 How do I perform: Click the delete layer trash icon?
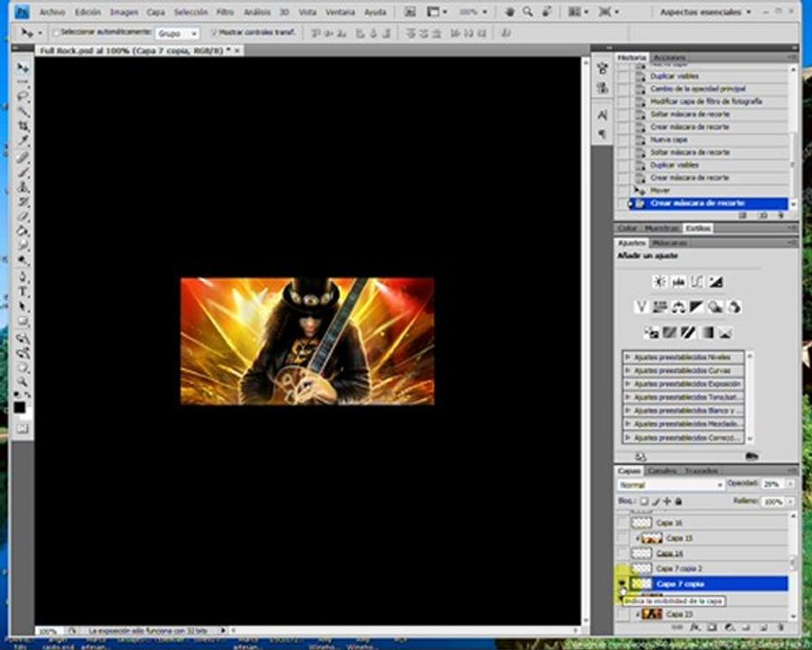780,627
